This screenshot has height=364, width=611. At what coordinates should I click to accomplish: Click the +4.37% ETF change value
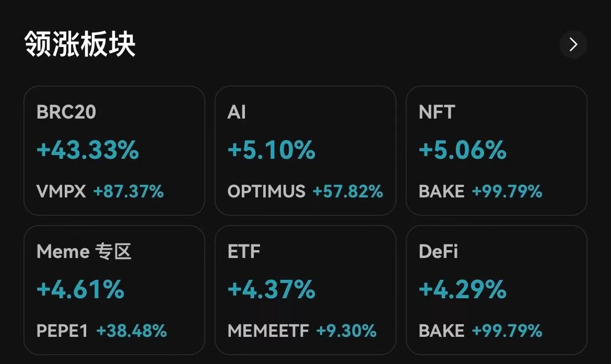(272, 289)
